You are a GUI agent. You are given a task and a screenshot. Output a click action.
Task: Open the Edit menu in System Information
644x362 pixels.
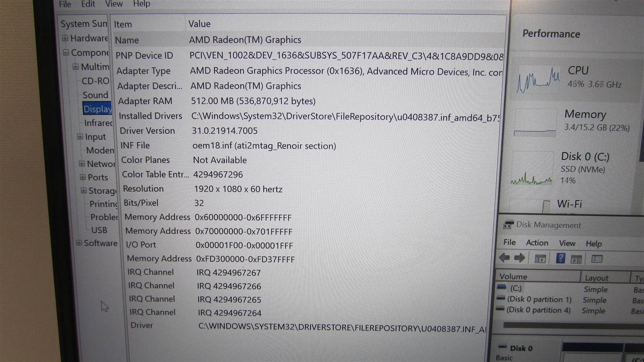click(88, 4)
